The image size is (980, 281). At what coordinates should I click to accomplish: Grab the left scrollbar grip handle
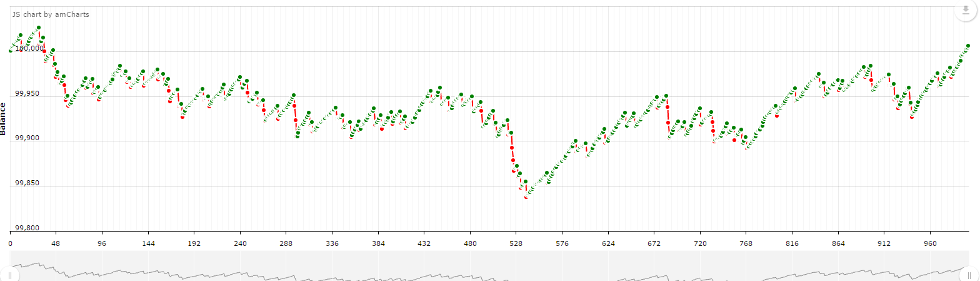coord(9,274)
